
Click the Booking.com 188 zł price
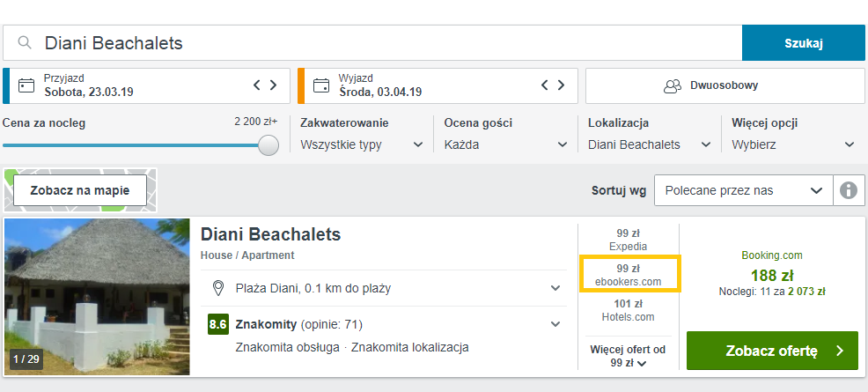coord(772,275)
